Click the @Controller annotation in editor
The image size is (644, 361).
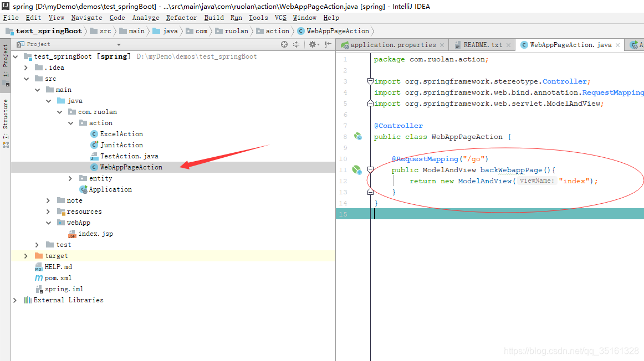click(x=398, y=126)
